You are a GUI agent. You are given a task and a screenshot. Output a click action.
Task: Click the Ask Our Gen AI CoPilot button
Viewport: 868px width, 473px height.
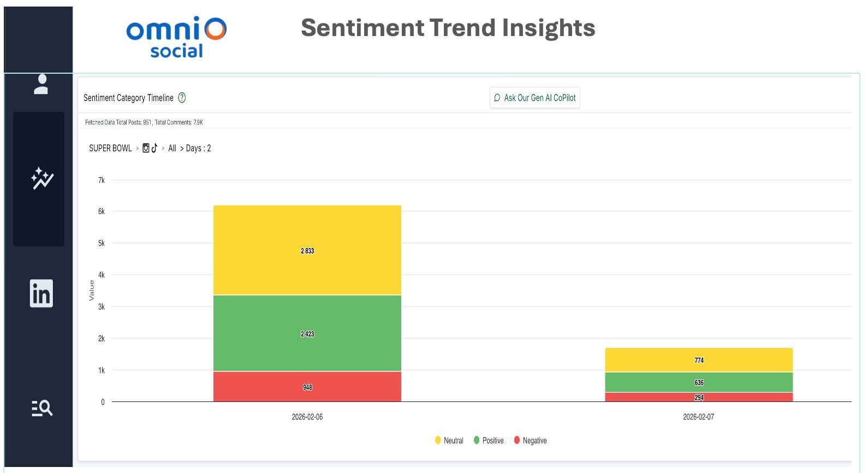click(x=534, y=98)
